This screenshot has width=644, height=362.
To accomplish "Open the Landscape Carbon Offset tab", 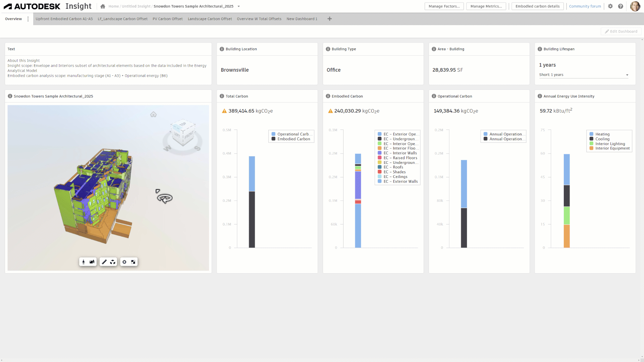I will coord(210,19).
